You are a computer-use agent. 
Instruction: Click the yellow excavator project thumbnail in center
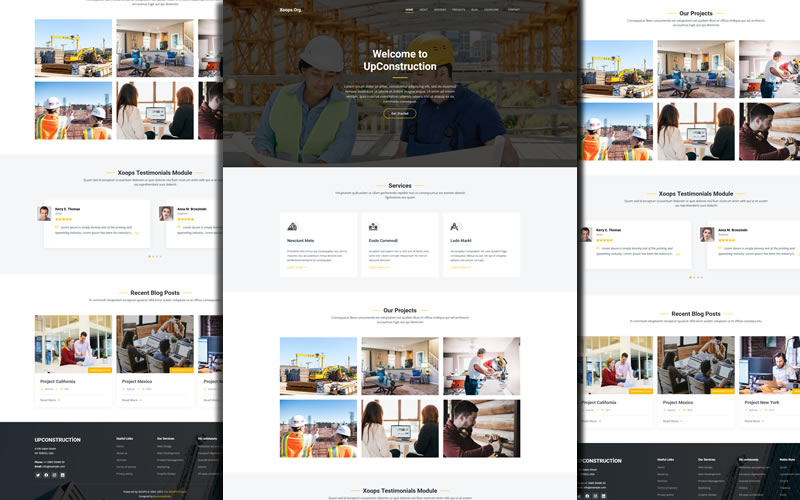[x=318, y=366]
